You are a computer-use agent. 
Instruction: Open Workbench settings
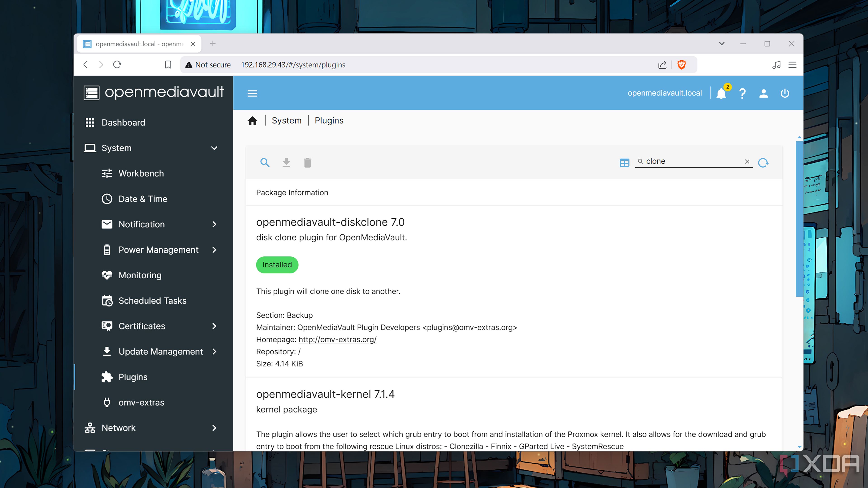point(153,174)
